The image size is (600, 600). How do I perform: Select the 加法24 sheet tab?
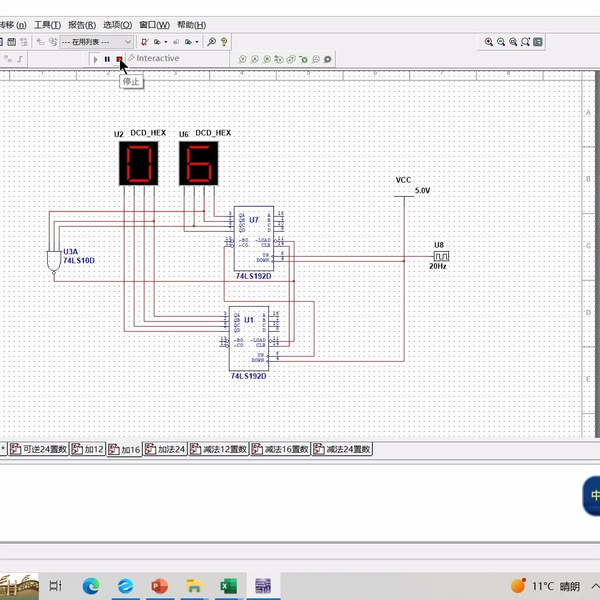coord(166,450)
